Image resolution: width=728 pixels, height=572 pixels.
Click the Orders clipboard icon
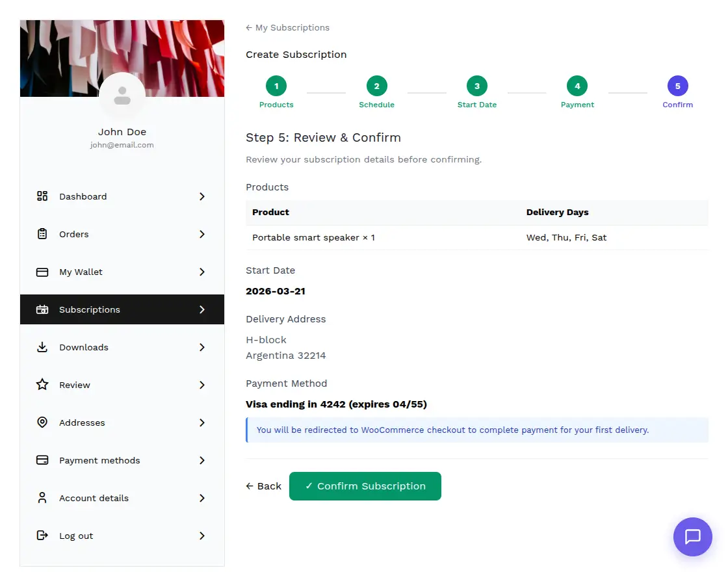click(x=42, y=234)
